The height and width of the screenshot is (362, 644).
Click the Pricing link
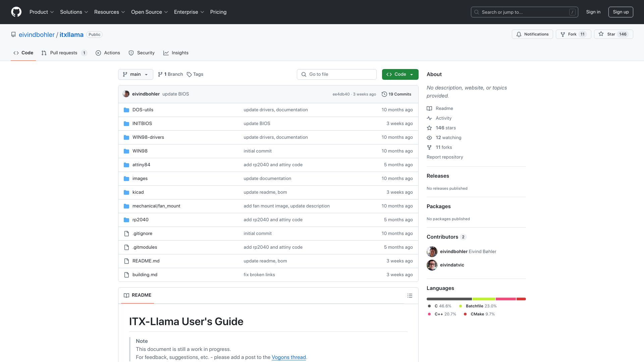click(218, 12)
